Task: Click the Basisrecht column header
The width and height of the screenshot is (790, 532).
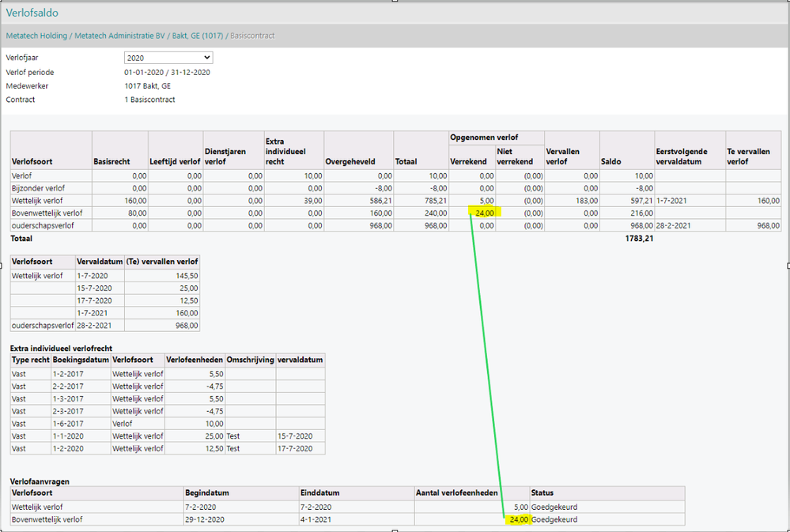Action: coord(112,161)
